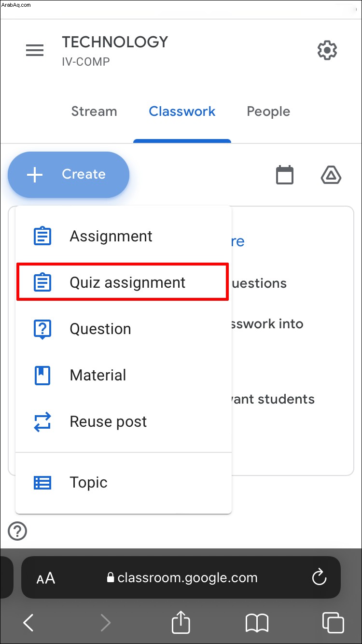
Task: Open the hamburger main menu
Action: click(35, 50)
